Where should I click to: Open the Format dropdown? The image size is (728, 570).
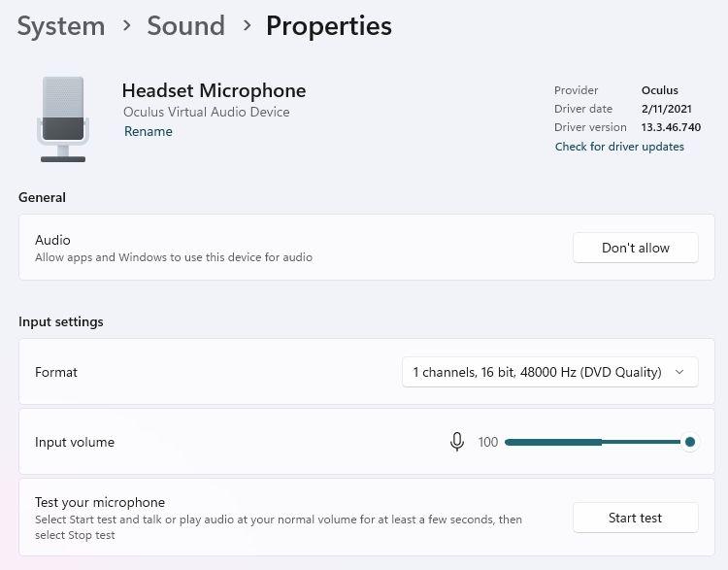pos(549,372)
